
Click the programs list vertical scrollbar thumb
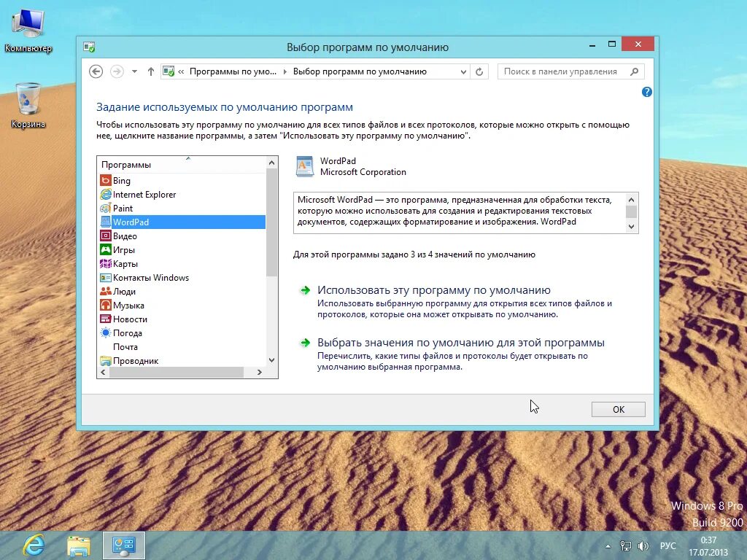point(271,222)
